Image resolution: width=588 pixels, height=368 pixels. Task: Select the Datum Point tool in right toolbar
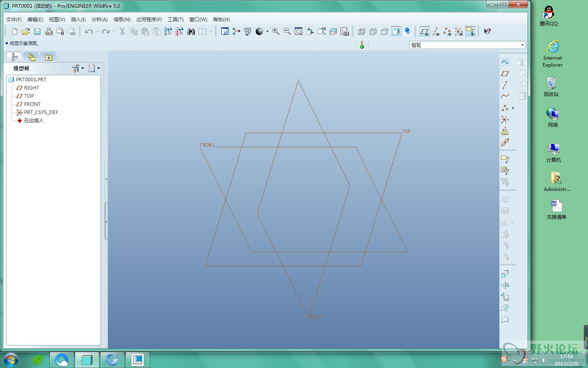505,108
